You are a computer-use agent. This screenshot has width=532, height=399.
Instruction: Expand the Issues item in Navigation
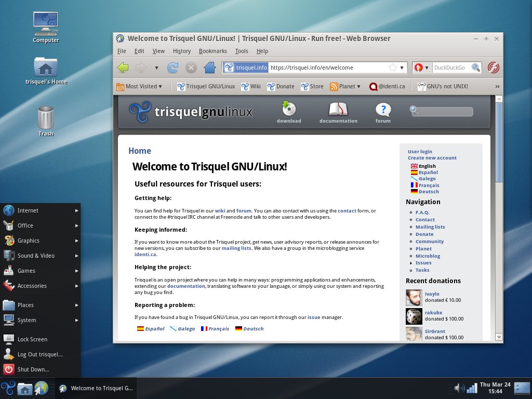tap(423, 263)
